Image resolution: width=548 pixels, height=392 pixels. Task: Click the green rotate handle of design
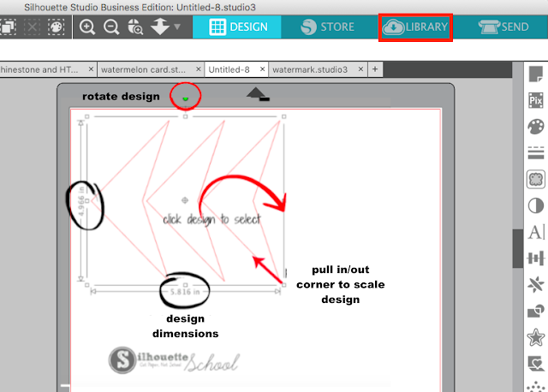point(185,99)
